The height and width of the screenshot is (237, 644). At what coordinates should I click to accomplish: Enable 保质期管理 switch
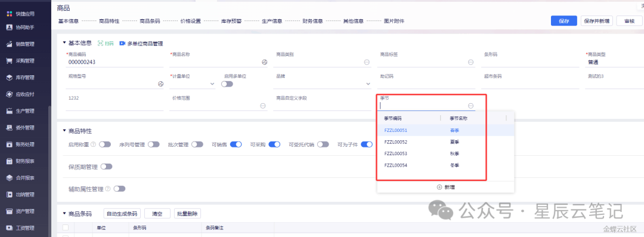(x=106, y=167)
